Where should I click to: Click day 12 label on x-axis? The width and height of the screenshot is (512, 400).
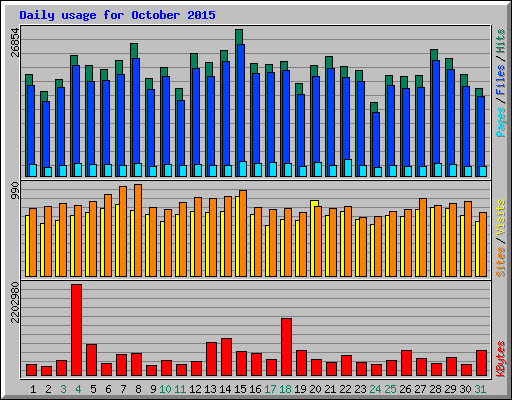click(195, 389)
